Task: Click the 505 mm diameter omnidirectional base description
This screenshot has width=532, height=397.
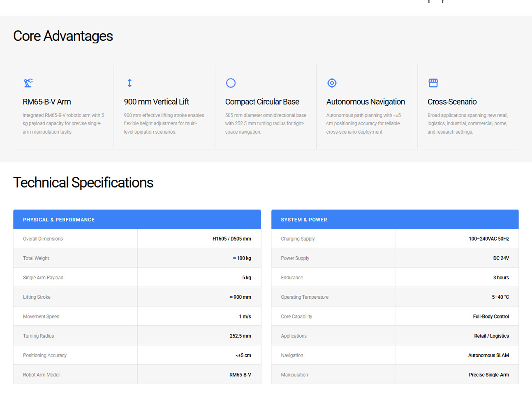Action: [266, 123]
